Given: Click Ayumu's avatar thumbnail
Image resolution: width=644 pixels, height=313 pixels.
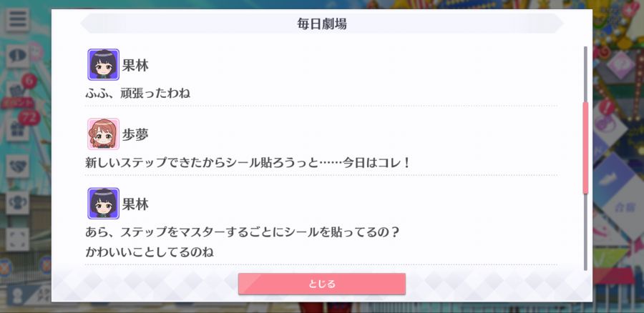Looking at the screenshot, I should tap(104, 134).
